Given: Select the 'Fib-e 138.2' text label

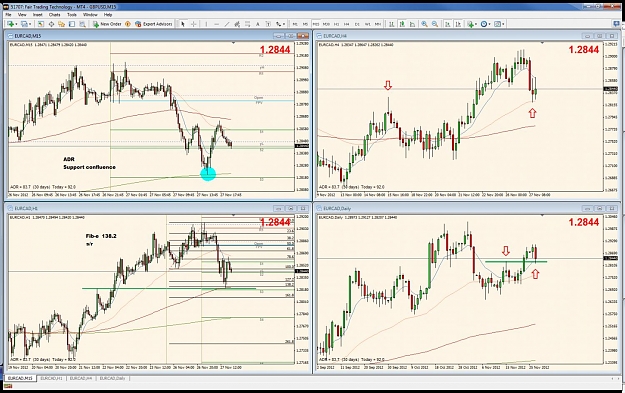Looking at the screenshot, I should click(101, 236).
